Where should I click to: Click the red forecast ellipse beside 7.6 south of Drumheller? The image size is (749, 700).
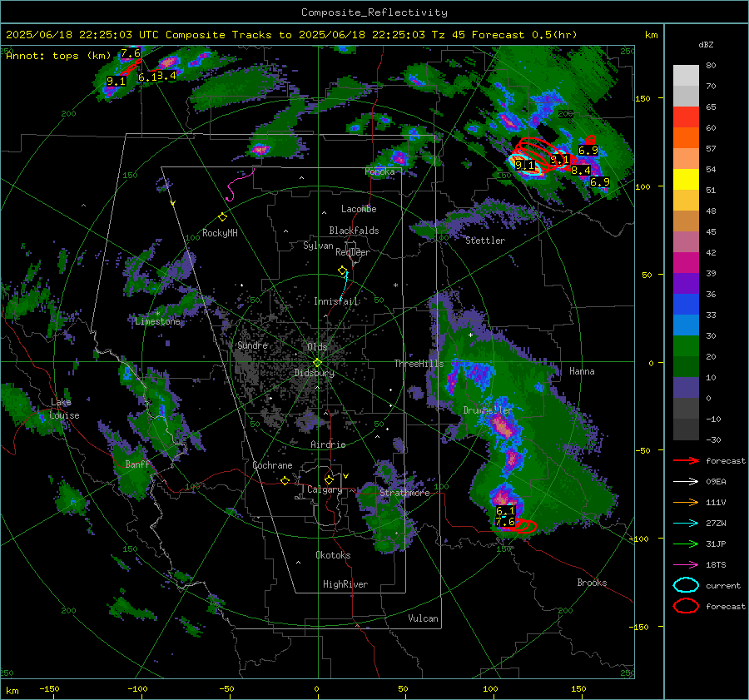pyautogui.click(x=524, y=525)
